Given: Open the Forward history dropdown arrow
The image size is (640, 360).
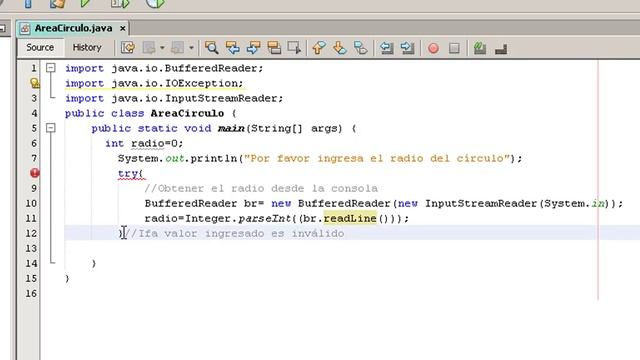Looking at the screenshot, I should click(x=191, y=48).
